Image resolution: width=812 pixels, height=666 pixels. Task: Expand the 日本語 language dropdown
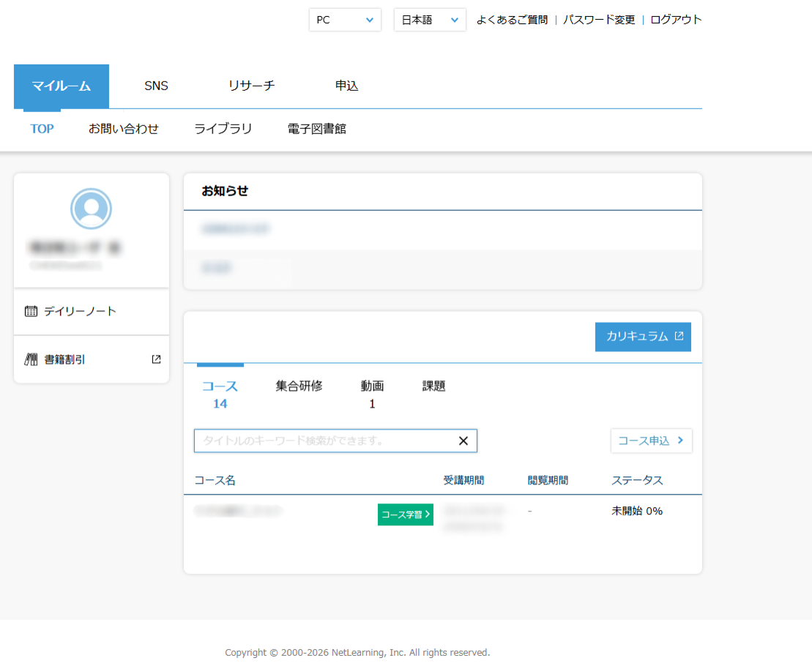tap(430, 20)
